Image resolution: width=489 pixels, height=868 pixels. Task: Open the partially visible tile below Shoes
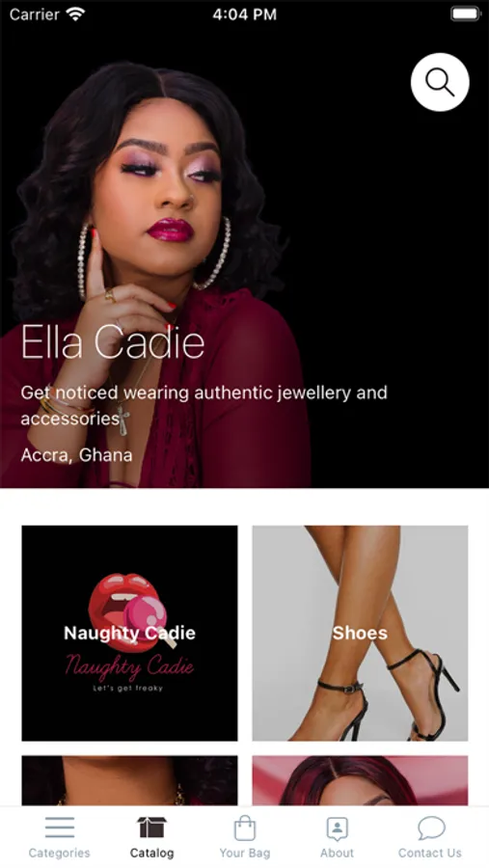[x=360, y=780]
